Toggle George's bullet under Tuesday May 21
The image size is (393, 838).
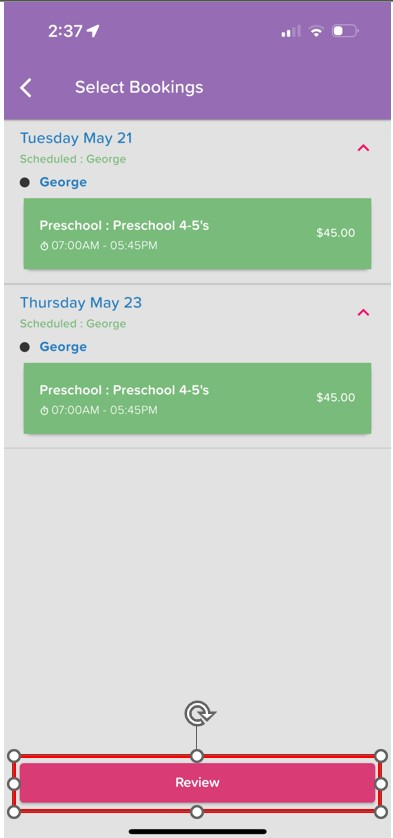coord(25,182)
